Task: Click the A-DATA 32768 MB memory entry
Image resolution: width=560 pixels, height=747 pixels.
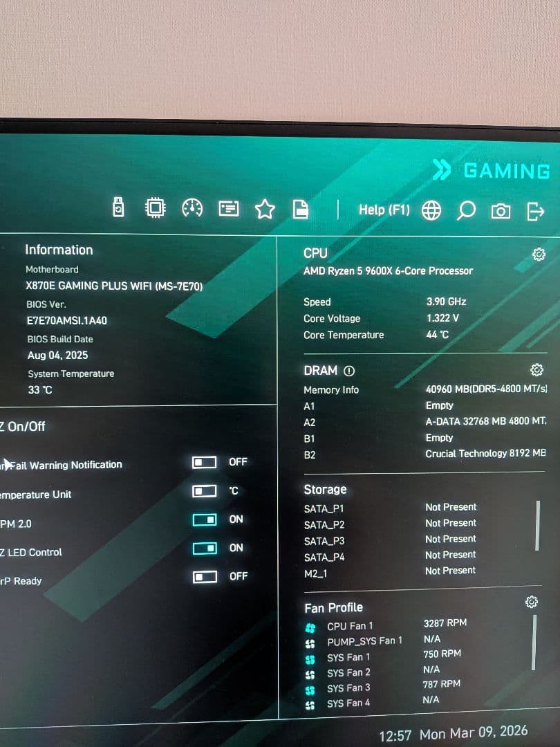Action: [x=486, y=422]
